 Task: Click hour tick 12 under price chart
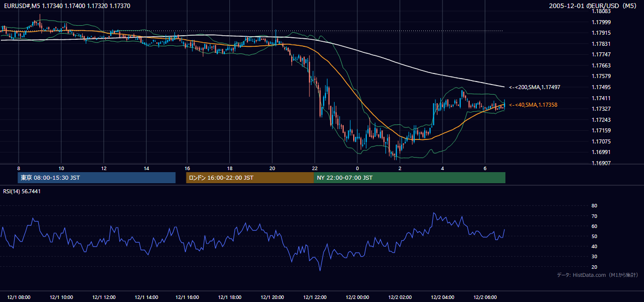click(103, 168)
